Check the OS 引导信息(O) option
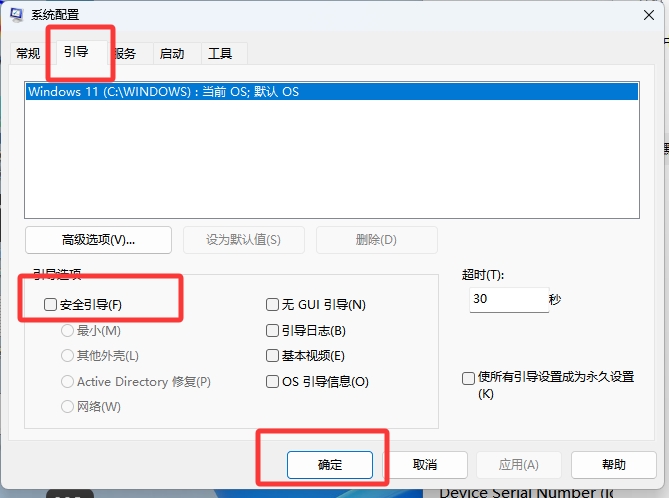 pyautogui.click(x=272, y=382)
